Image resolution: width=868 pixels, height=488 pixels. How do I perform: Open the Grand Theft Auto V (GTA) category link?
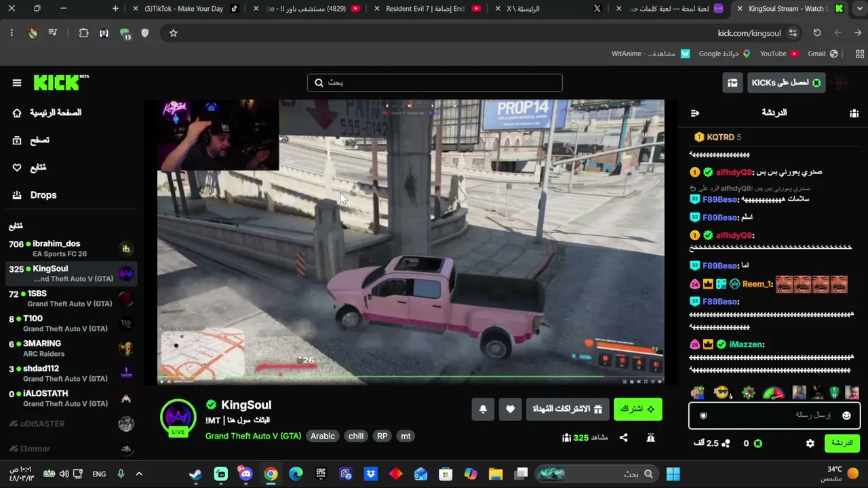pyautogui.click(x=253, y=436)
